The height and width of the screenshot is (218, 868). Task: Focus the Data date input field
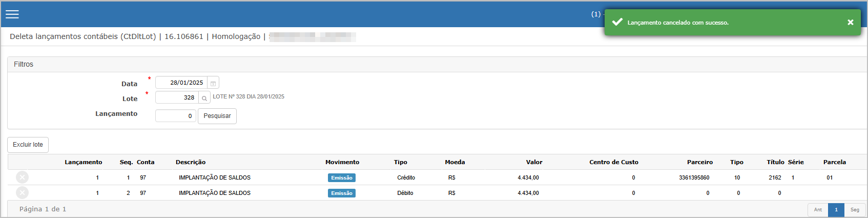point(181,83)
